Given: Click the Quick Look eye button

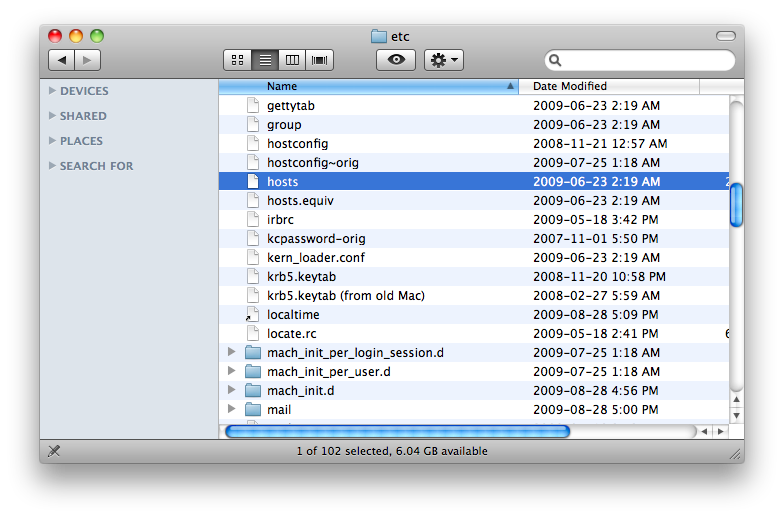Looking at the screenshot, I should pyautogui.click(x=396, y=60).
